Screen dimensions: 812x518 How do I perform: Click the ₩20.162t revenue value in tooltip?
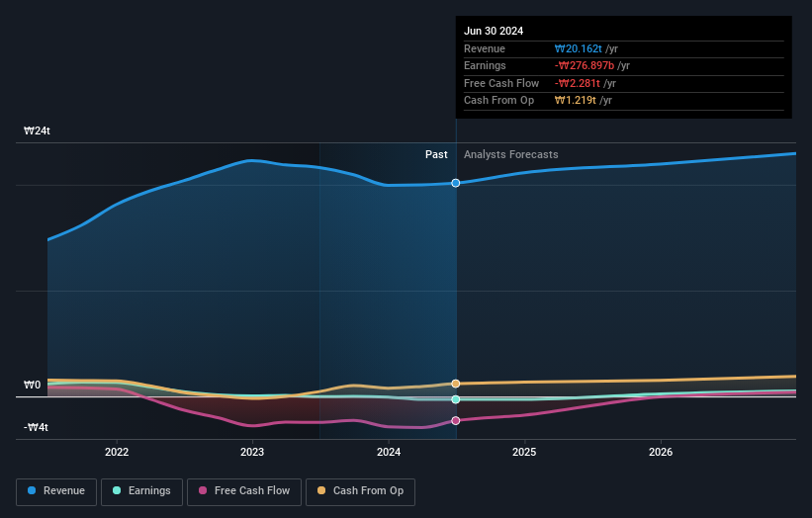(x=578, y=48)
